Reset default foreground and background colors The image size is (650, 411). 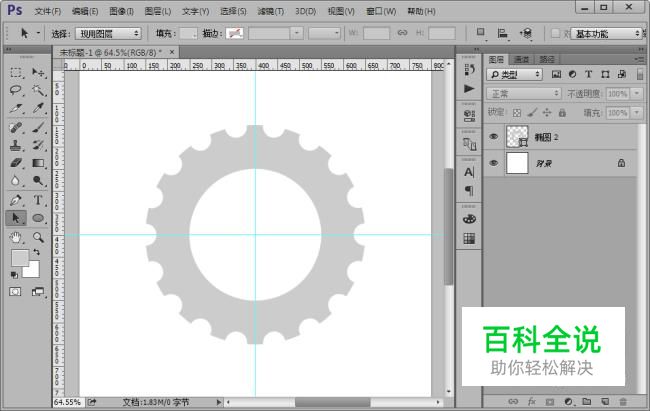click(14, 275)
